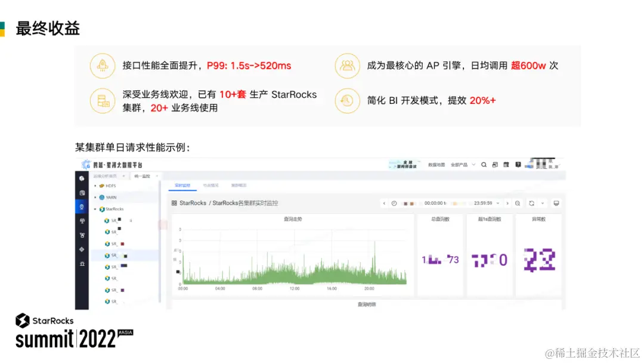Click the 查询明细 panel title
This screenshot has width=644, height=363.
point(367,304)
